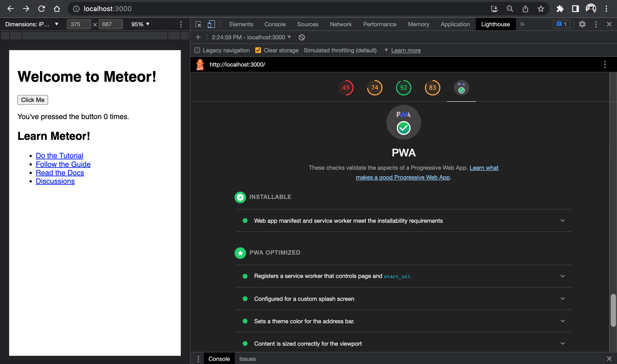Uncheck Clear storage checkbox

click(x=258, y=50)
